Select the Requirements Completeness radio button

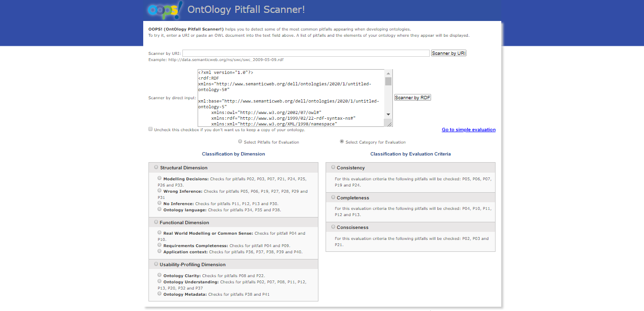[159, 245]
